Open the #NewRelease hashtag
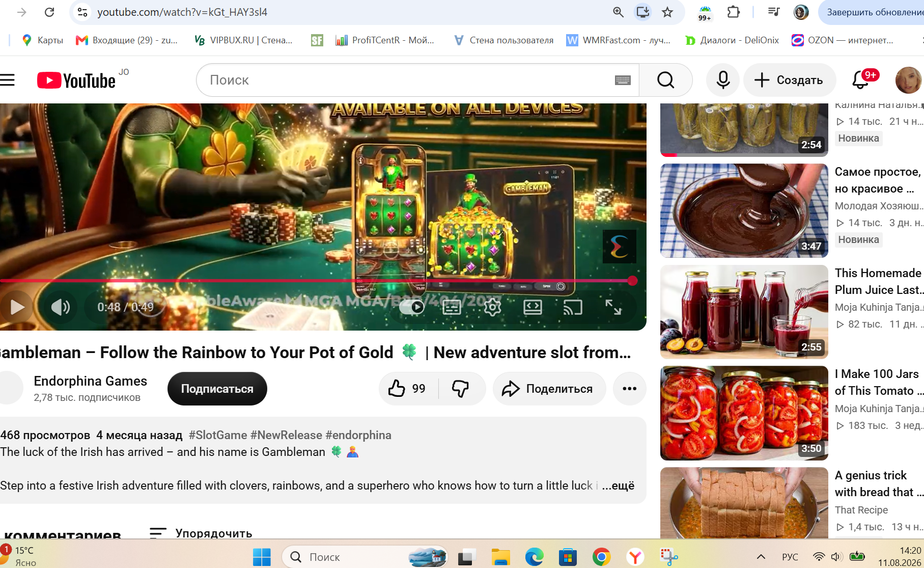 click(286, 435)
